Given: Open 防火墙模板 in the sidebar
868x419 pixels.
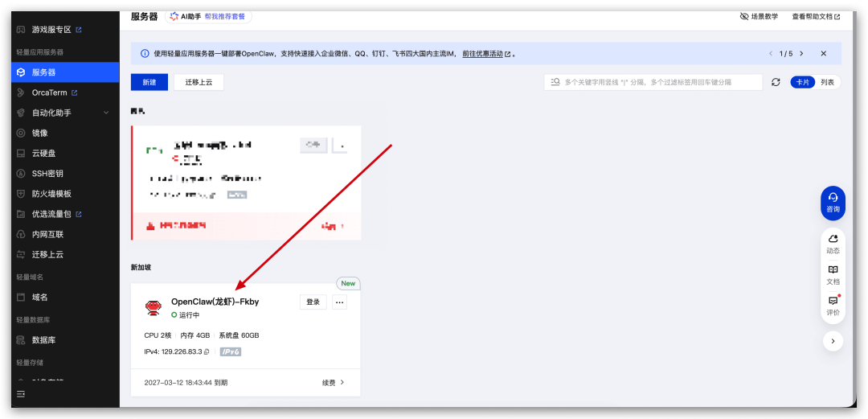Looking at the screenshot, I should click(51, 194).
